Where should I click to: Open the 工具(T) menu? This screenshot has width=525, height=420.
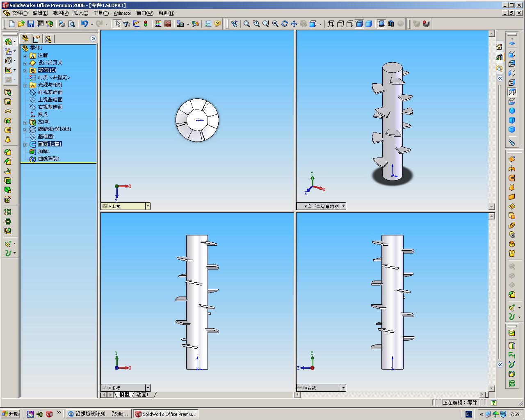[x=101, y=13]
